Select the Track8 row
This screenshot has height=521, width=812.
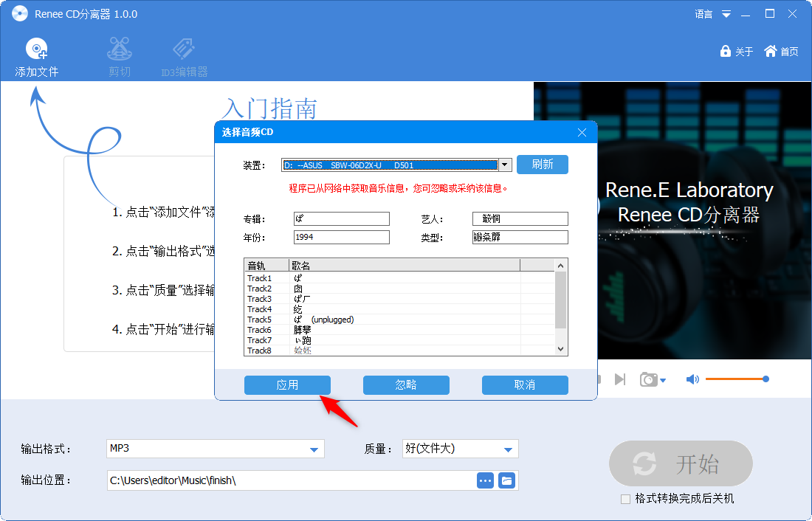click(399, 351)
